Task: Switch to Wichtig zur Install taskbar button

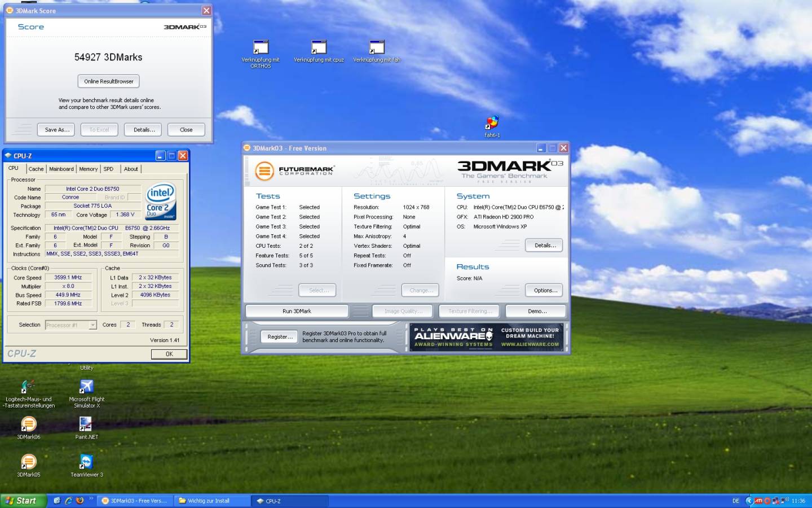Action: coord(212,501)
